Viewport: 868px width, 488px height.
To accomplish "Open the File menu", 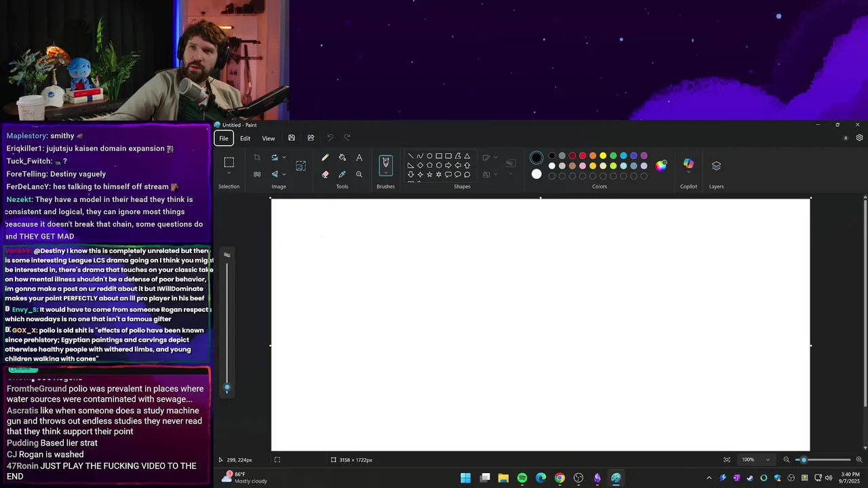I will [x=224, y=138].
